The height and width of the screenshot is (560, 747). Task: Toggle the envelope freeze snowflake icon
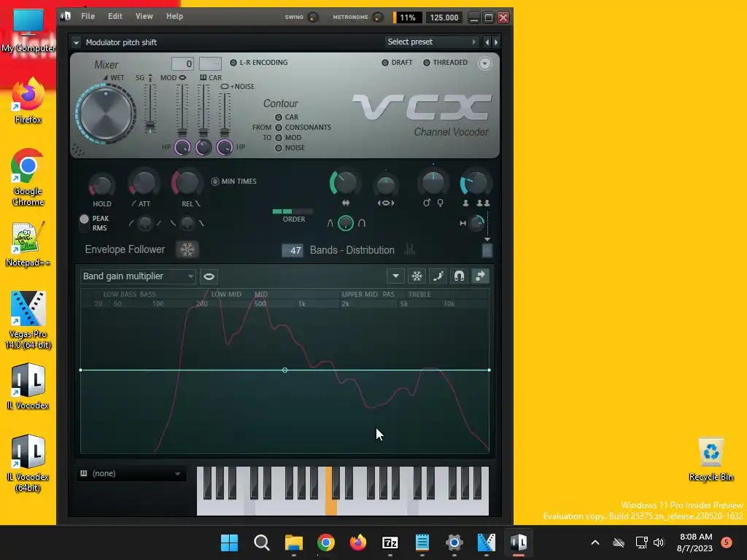(x=417, y=276)
